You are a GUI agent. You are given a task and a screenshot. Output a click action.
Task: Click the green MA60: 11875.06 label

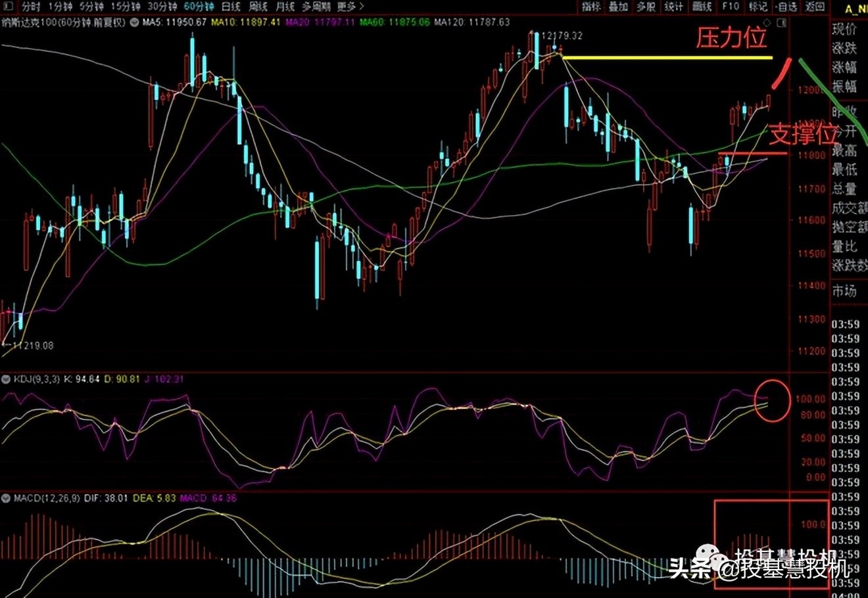coord(395,22)
